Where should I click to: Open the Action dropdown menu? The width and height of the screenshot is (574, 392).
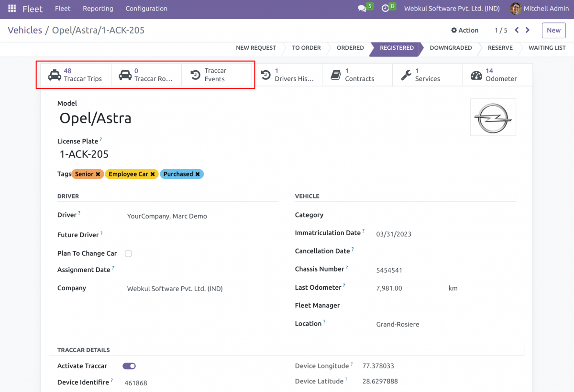point(464,30)
